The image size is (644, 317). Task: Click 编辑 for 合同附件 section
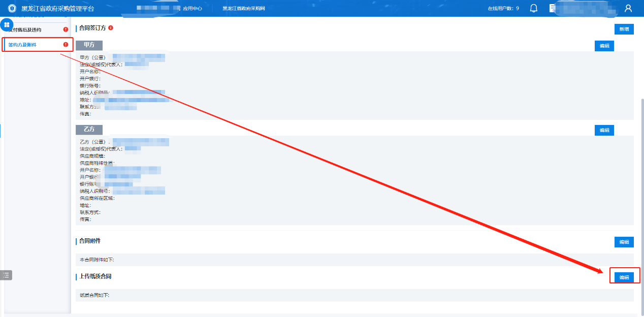click(624, 242)
